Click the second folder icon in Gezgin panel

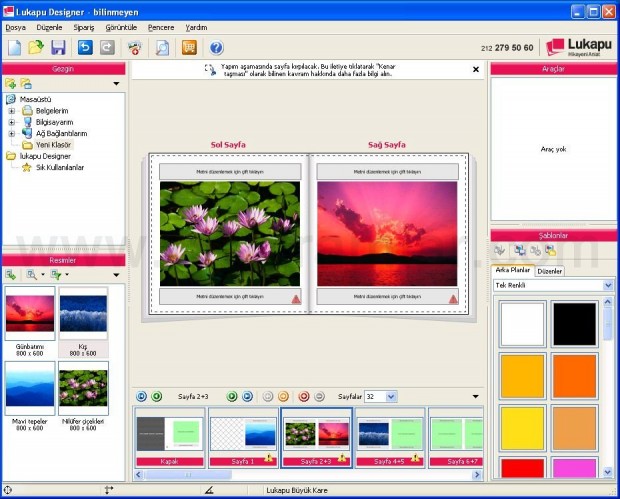pos(26,83)
